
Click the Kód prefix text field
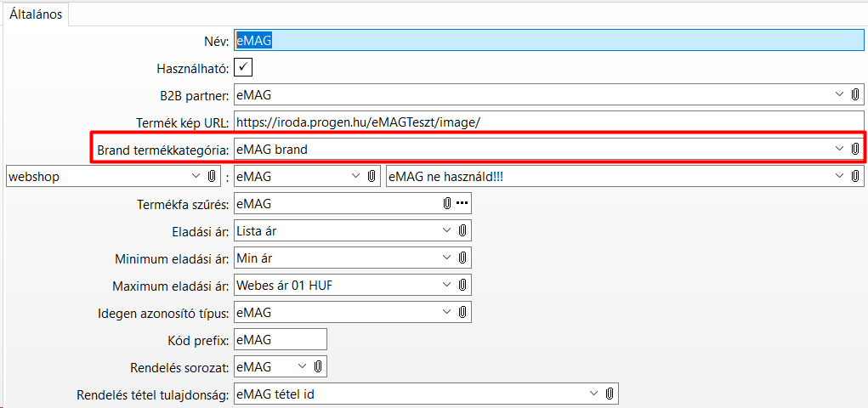(280, 339)
